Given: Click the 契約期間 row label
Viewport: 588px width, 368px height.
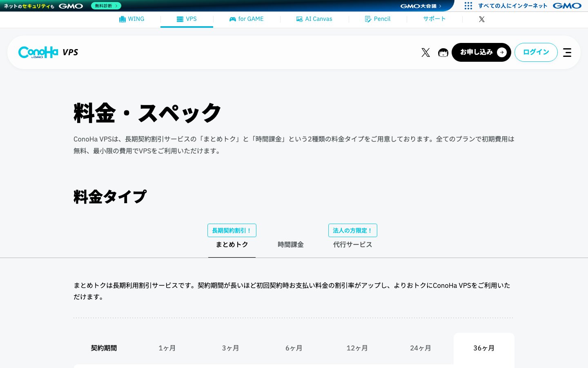Looking at the screenshot, I should pyautogui.click(x=104, y=348).
